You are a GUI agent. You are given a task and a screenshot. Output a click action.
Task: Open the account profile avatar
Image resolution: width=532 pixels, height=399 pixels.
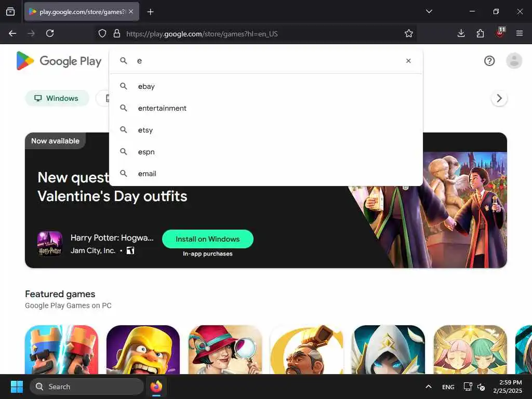pyautogui.click(x=514, y=61)
